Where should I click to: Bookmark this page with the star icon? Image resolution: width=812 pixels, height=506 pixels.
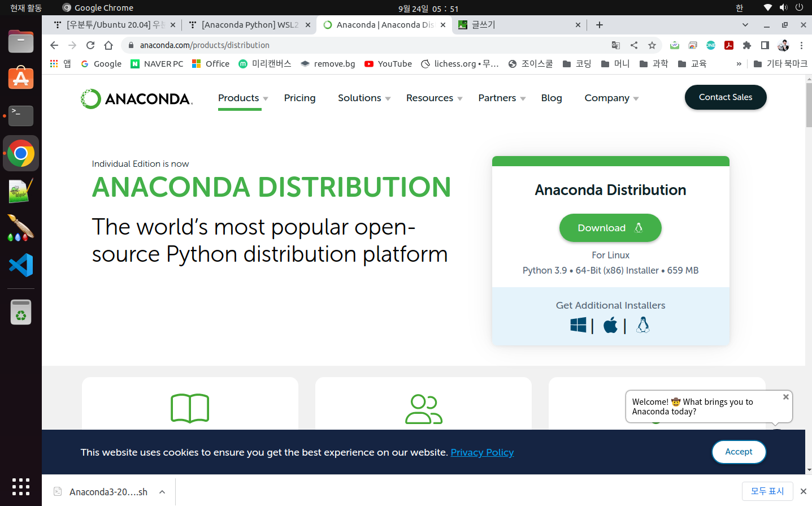tap(652, 45)
